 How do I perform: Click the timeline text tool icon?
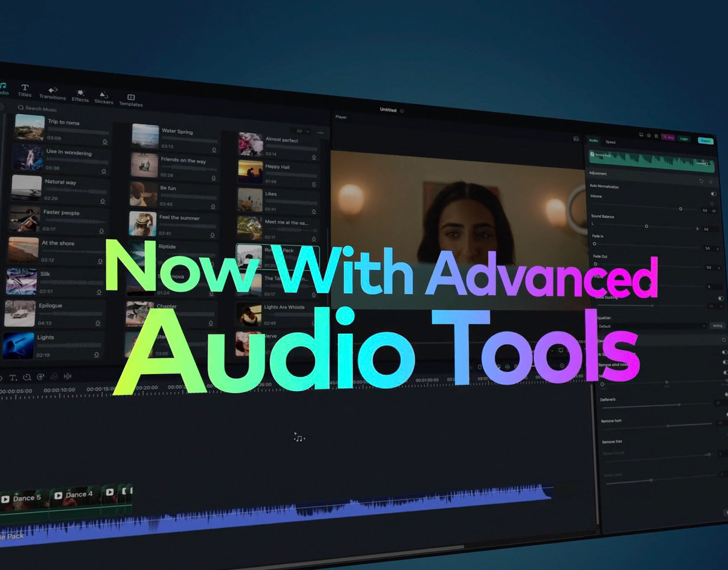(13, 377)
